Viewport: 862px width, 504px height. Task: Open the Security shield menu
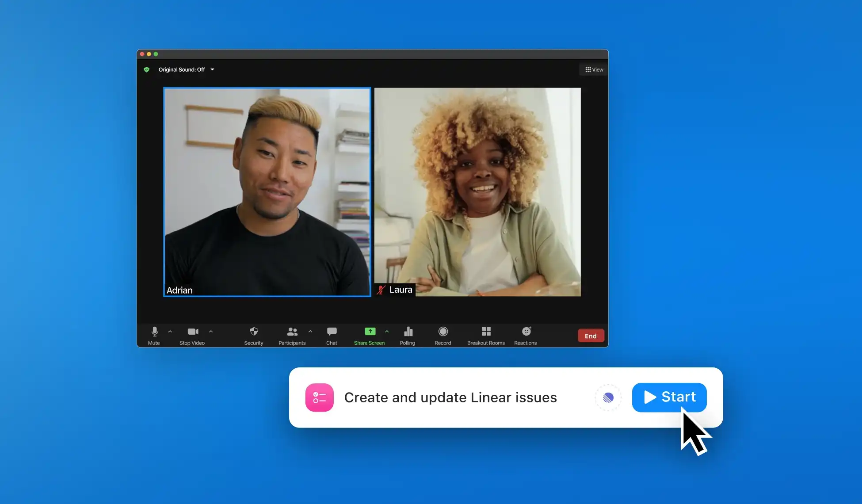(x=254, y=332)
